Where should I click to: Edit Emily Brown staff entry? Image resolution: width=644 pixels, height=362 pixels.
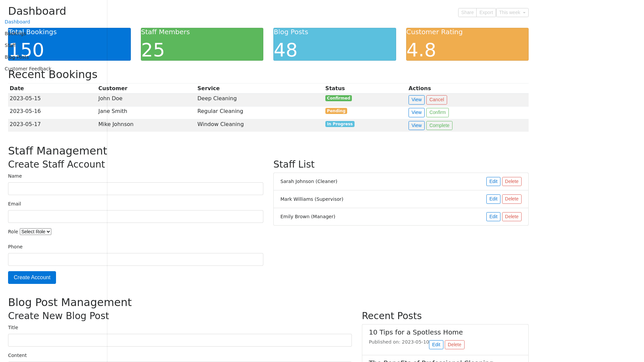pos(493,217)
